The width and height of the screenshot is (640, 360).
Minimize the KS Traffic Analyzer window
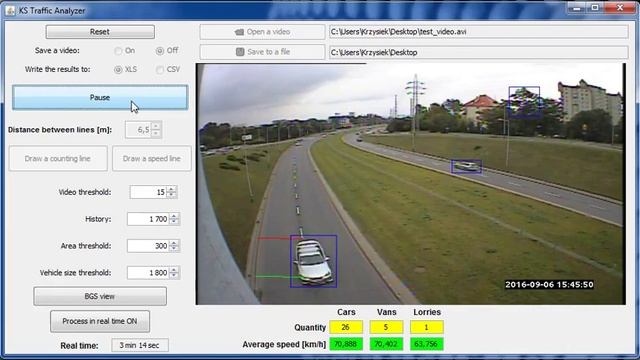pos(577,8)
